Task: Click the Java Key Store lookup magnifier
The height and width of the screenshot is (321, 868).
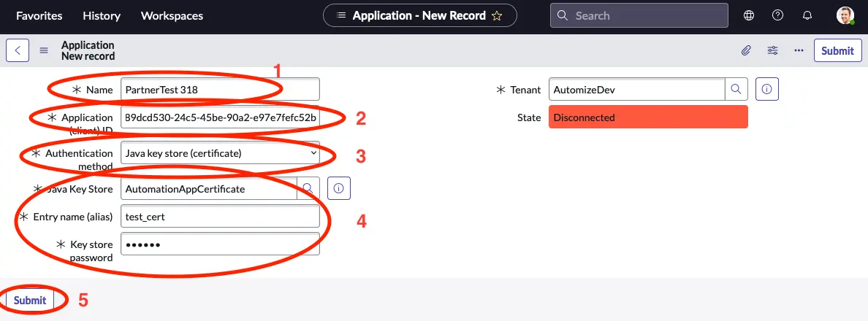Action: tap(308, 189)
